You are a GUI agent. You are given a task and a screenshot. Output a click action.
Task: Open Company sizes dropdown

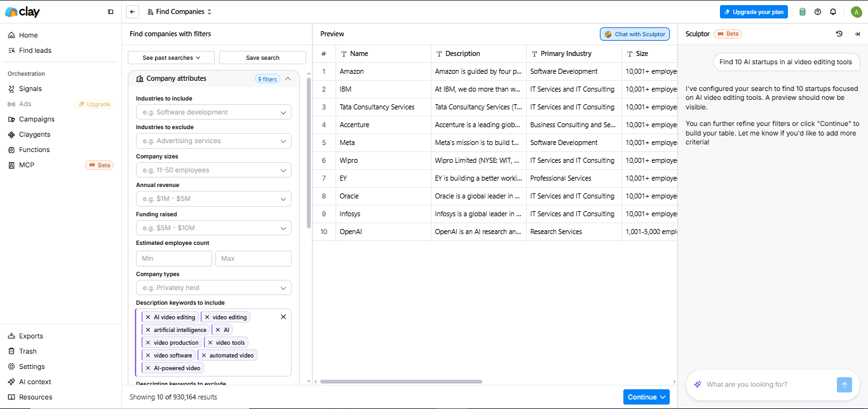tap(214, 170)
